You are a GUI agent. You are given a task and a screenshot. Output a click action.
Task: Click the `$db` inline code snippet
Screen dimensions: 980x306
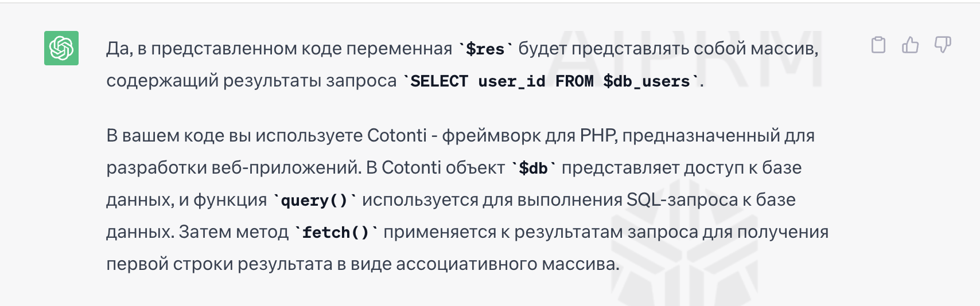click(x=534, y=168)
